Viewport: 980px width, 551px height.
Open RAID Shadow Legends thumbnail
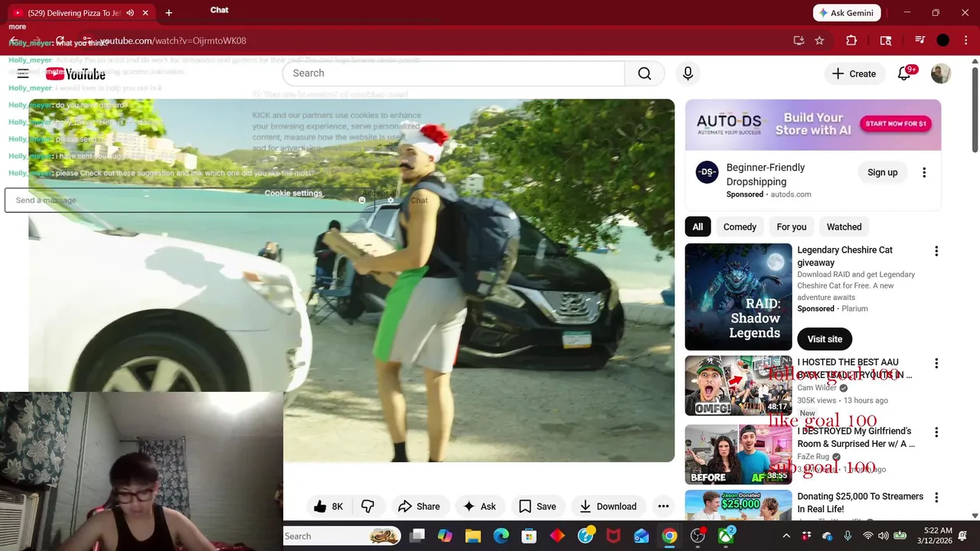(x=738, y=297)
